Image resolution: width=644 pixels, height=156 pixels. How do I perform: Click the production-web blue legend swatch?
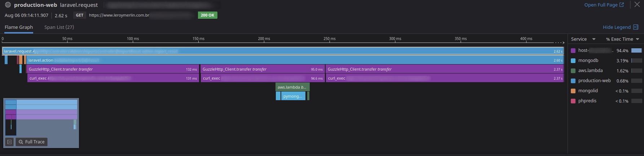[x=573, y=81]
